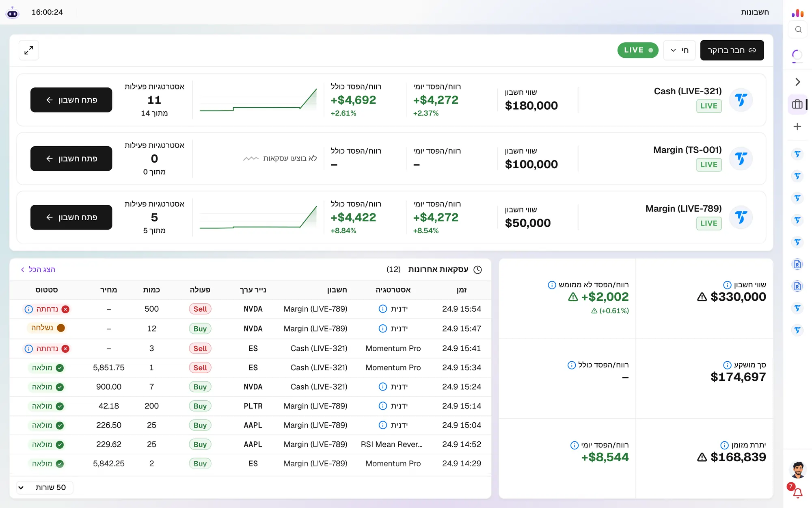Click Buy tag in 15:14 PLTR row
This screenshot has height=508, width=812.
[x=200, y=406]
